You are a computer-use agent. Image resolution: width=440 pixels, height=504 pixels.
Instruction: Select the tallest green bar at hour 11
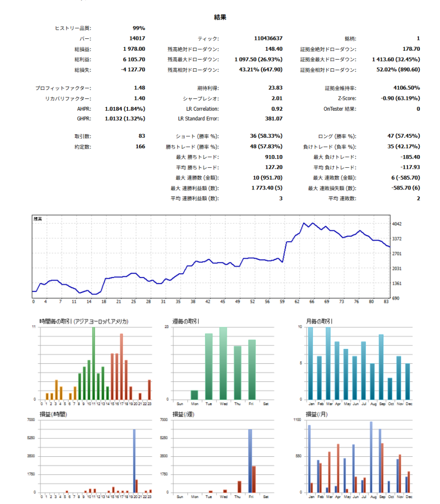point(94,363)
